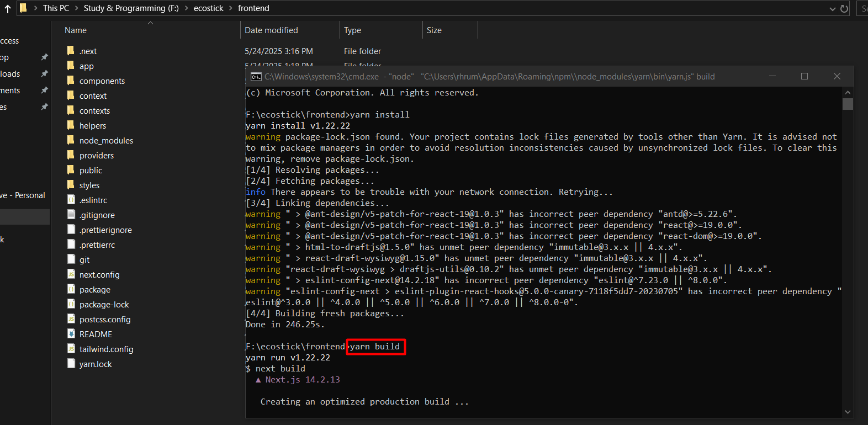The image size is (868, 425).
Task: Select the helpers folder icon
Action: (71, 125)
